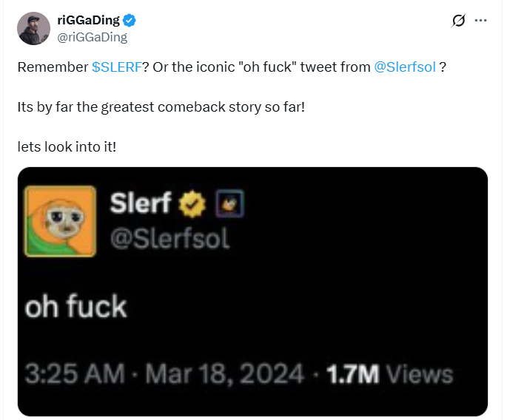
Task: Click the "lets look into it!" line
Action: (67, 146)
